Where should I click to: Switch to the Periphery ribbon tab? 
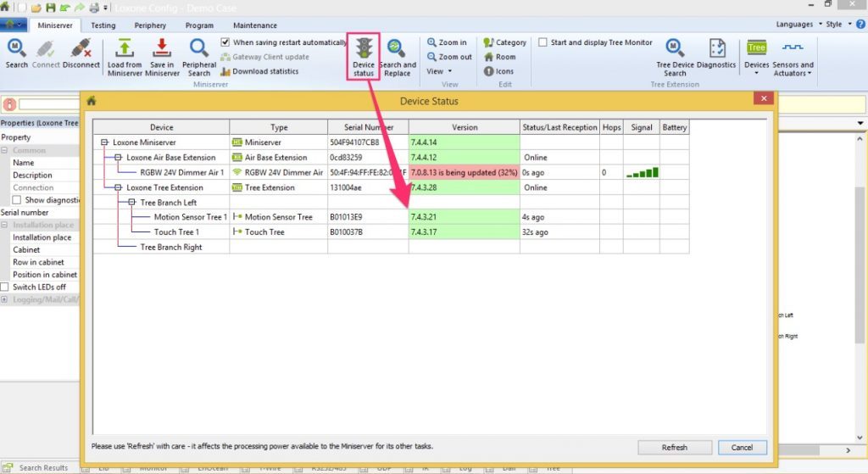coord(149,25)
